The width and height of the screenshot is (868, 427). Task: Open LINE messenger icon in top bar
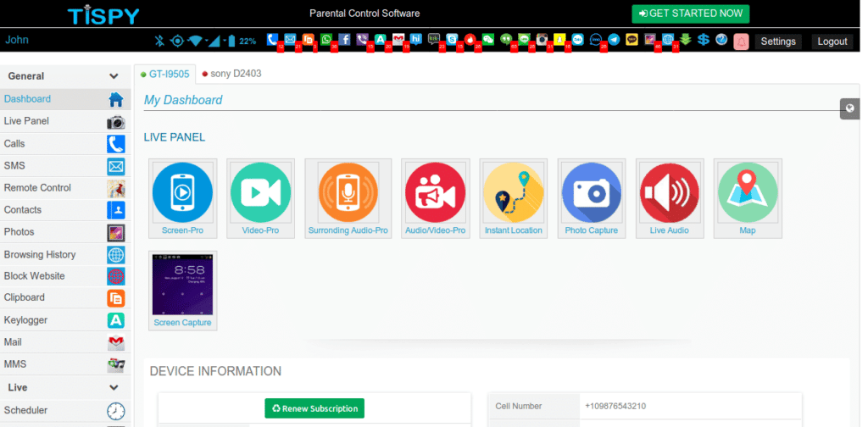[524, 39]
